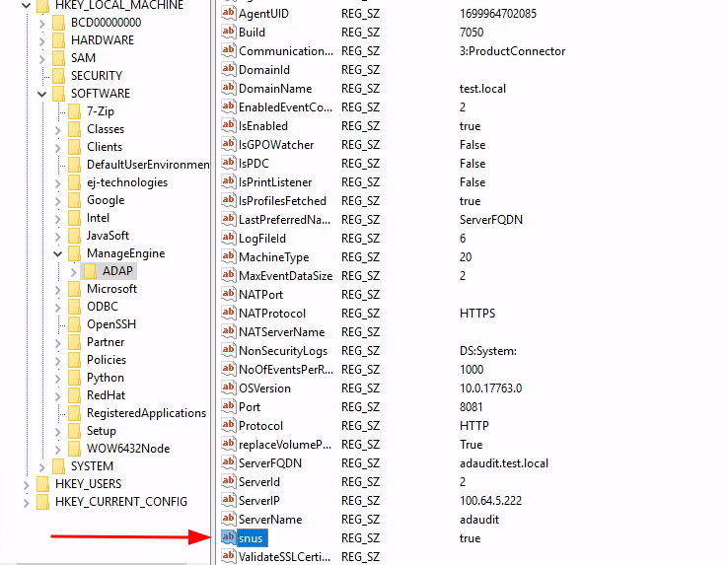Click the 7-Zip folder icon
This screenshot has width=728, height=565.
pyautogui.click(x=74, y=111)
